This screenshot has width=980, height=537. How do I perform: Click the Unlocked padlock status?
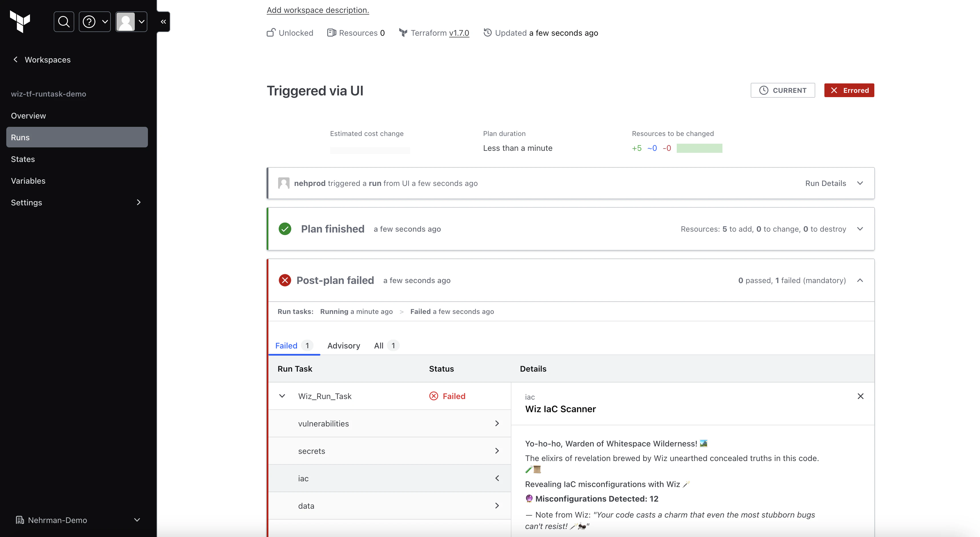(x=290, y=33)
